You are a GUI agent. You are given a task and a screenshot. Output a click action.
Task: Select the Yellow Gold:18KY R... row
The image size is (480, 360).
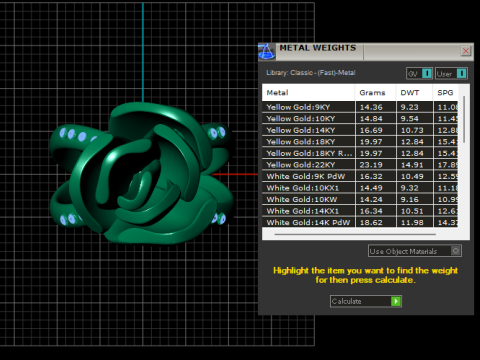pos(360,153)
